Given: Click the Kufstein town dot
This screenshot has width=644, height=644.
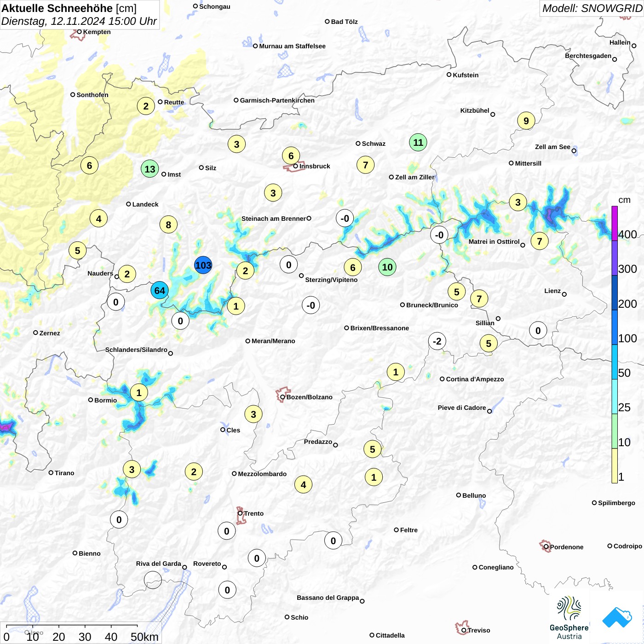Looking at the screenshot, I should (x=449, y=75).
